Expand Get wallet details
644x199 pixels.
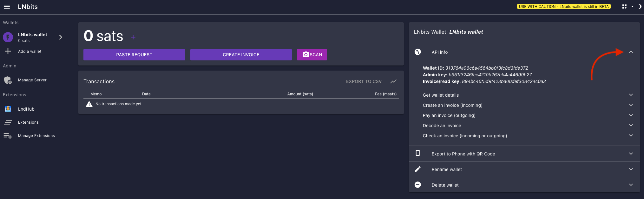[631, 95]
